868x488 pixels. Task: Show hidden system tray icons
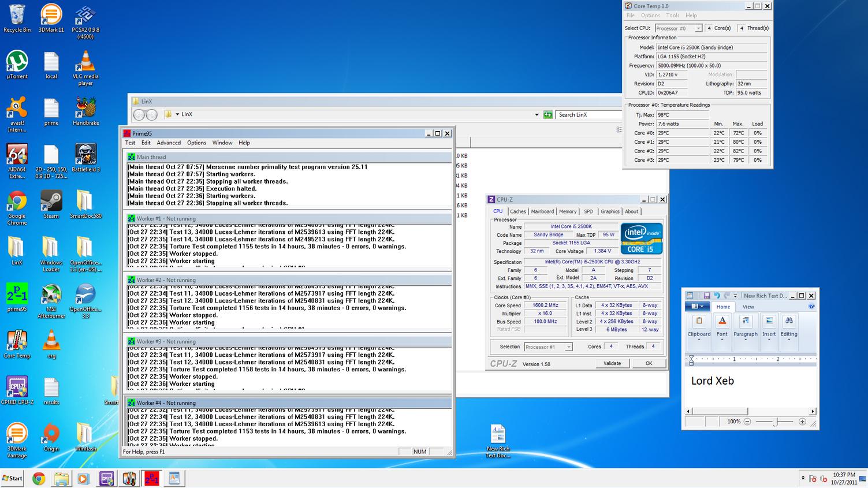click(803, 478)
